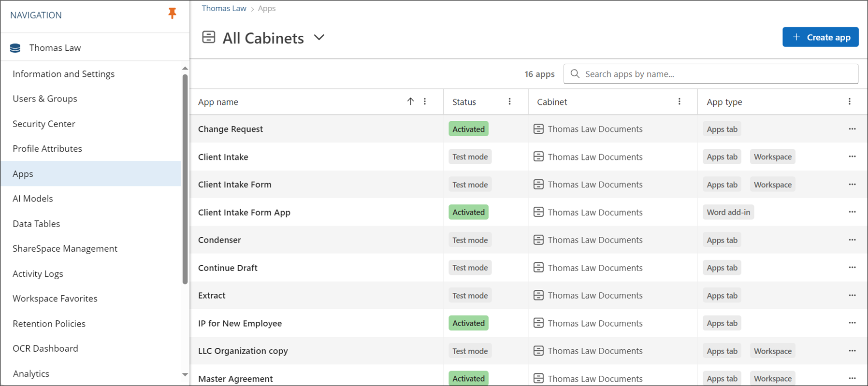Open Information and Settings in navigation

[64, 74]
